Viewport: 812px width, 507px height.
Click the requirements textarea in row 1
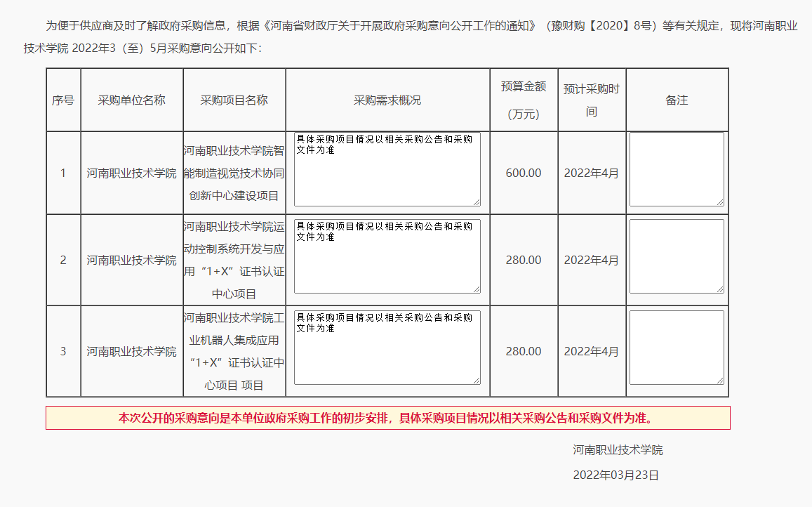387,169
